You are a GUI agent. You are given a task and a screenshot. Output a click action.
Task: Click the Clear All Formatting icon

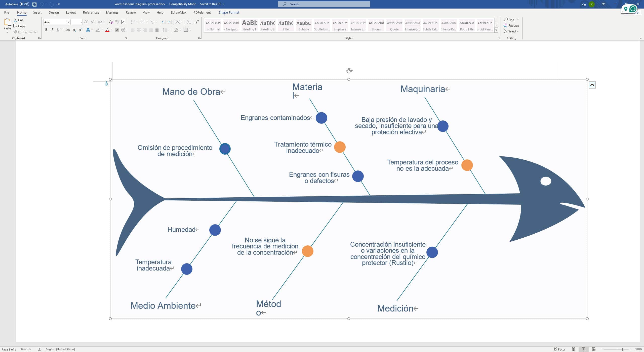[x=111, y=22]
